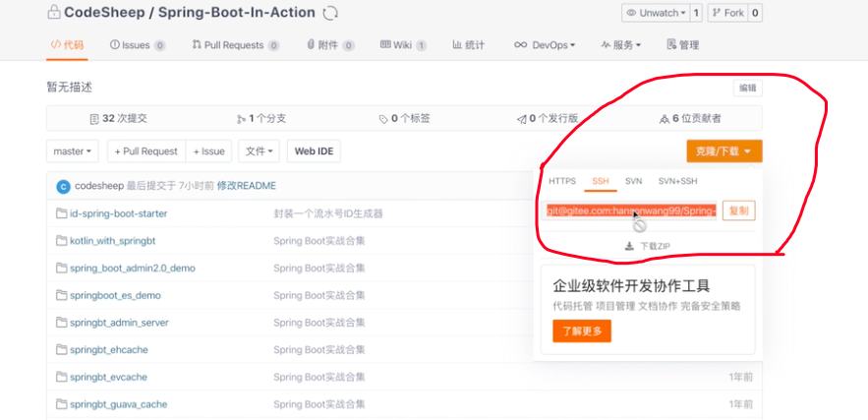Open the 统计 tab

click(x=468, y=45)
